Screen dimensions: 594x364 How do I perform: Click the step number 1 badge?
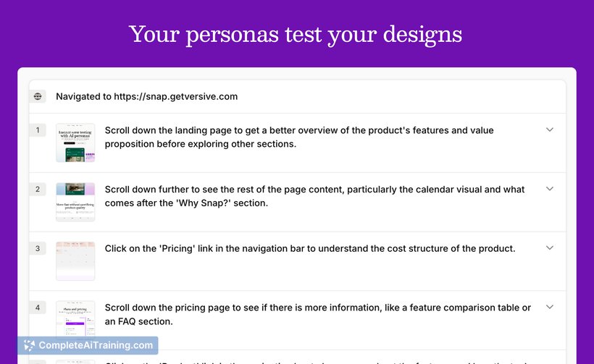coord(38,130)
